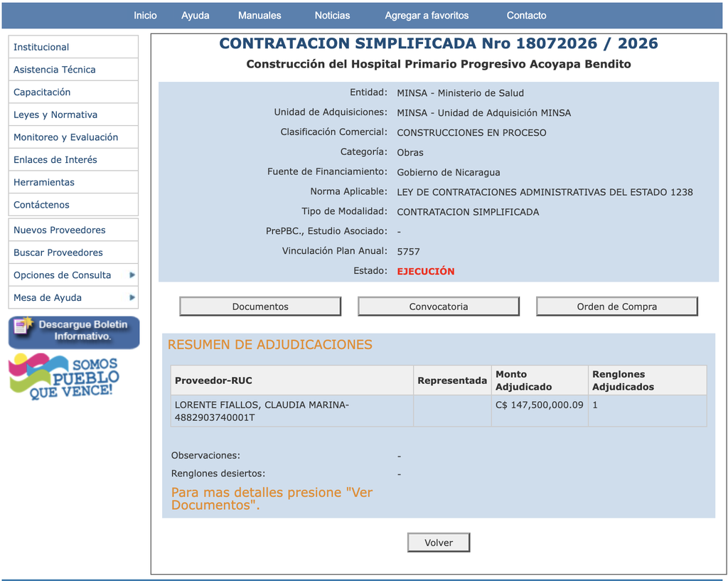Open Nuevos Proveedores link
Image resolution: width=728 pixels, height=581 pixels.
click(x=73, y=230)
